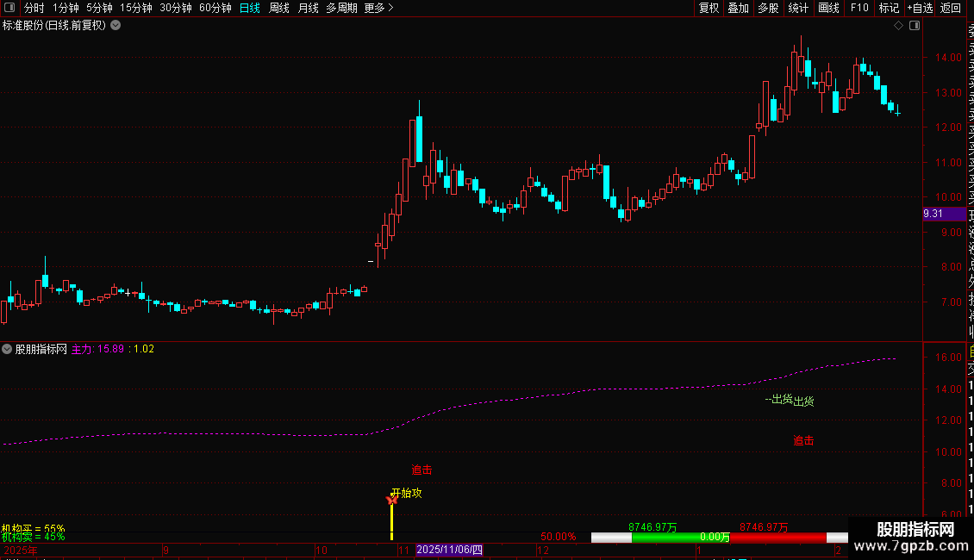Click the 2025年 label on time axis

pos(21,551)
